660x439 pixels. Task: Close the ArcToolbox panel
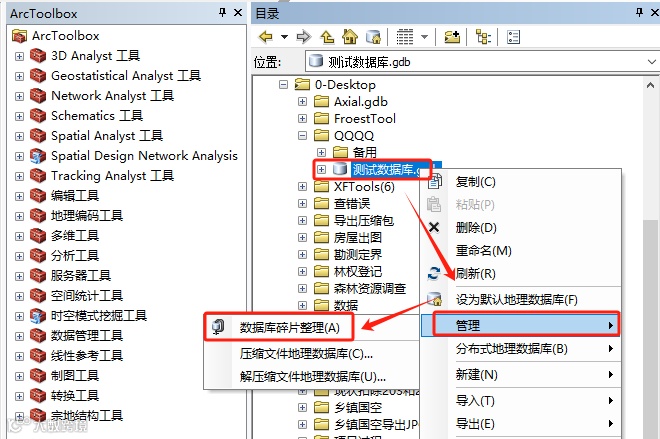pos(238,13)
